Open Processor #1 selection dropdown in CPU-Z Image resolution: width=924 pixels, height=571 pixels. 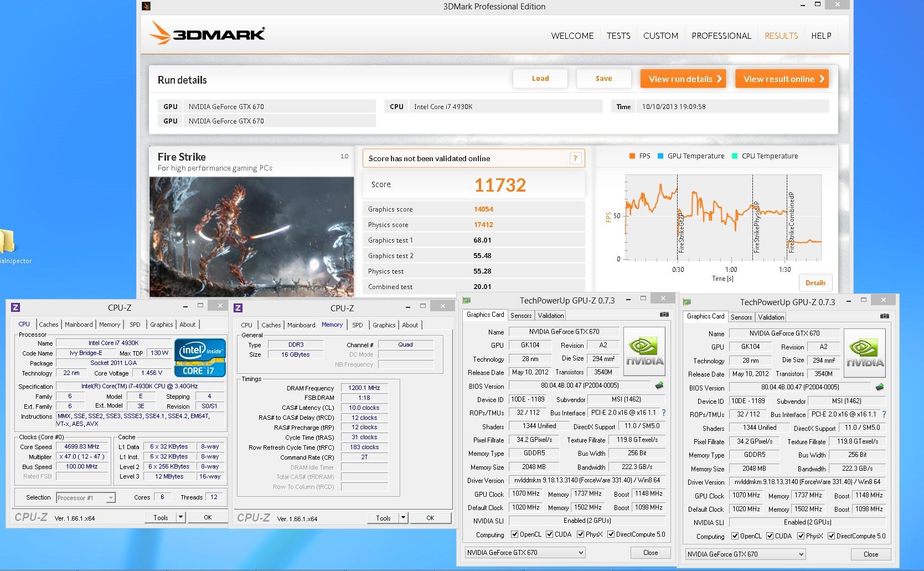(x=86, y=497)
